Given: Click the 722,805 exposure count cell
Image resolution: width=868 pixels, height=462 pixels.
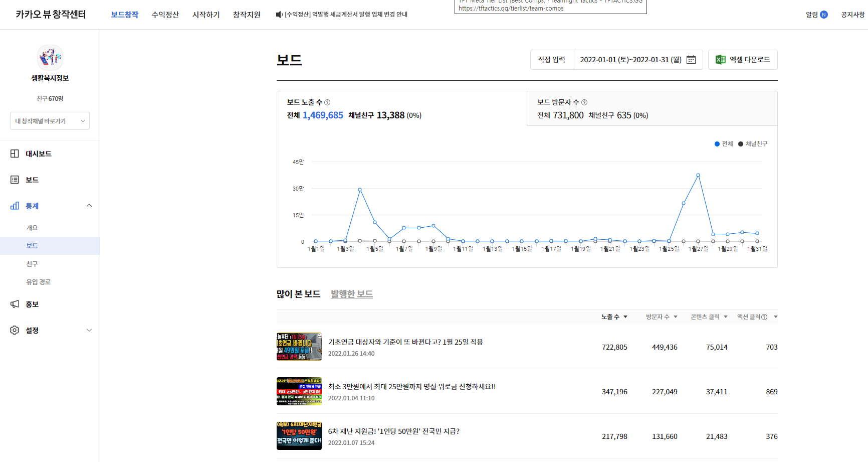Looking at the screenshot, I should click(614, 347).
